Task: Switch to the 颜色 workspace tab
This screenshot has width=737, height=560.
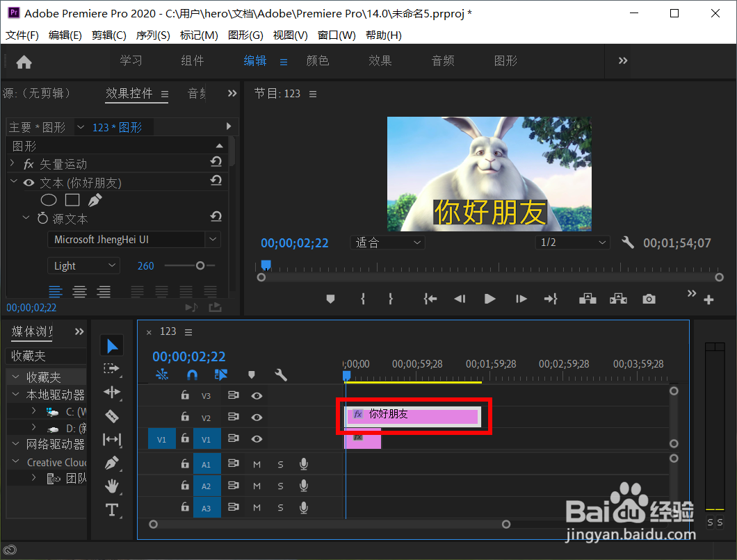Action: tap(318, 60)
